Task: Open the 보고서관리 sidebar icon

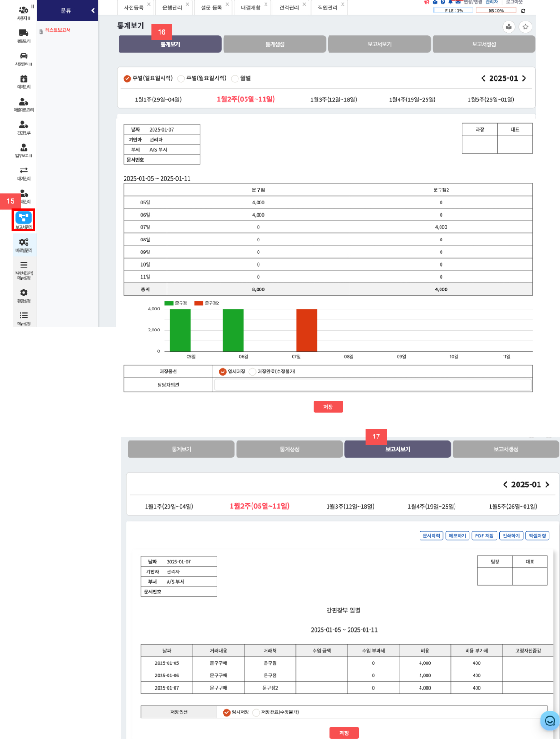Action: (x=23, y=218)
